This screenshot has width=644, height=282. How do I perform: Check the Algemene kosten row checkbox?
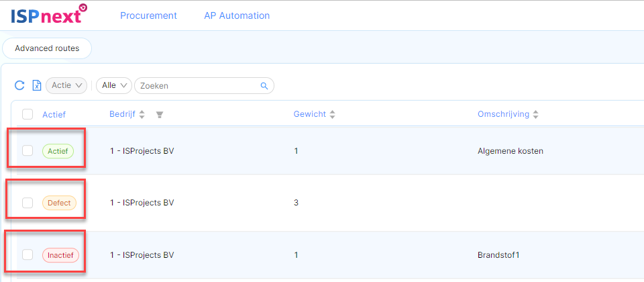tap(28, 151)
